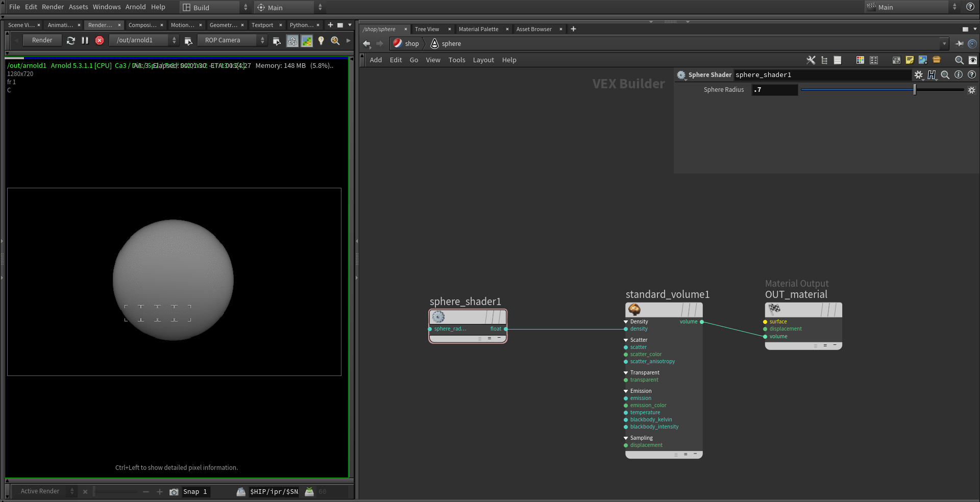
Task: Click the snapshot camera icon at the bottom
Action: 174,492
